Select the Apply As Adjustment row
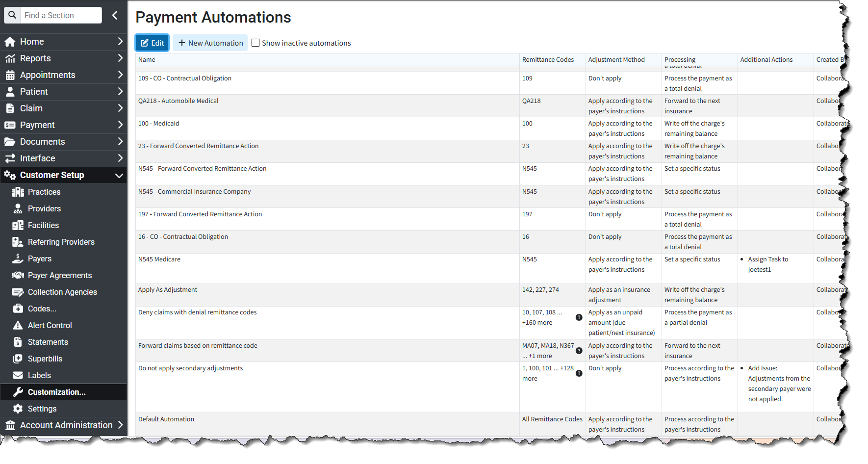868x464 pixels. coord(490,295)
